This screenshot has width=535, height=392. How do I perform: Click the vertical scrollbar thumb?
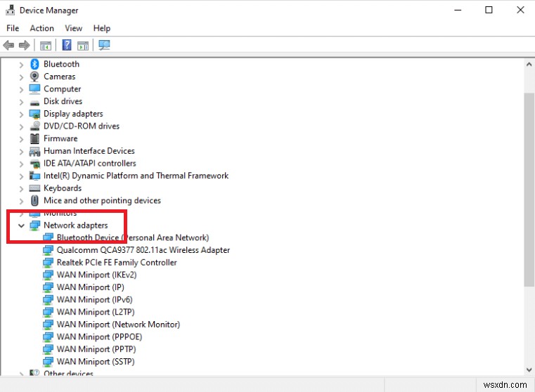pyautogui.click(x=529, y=190)
